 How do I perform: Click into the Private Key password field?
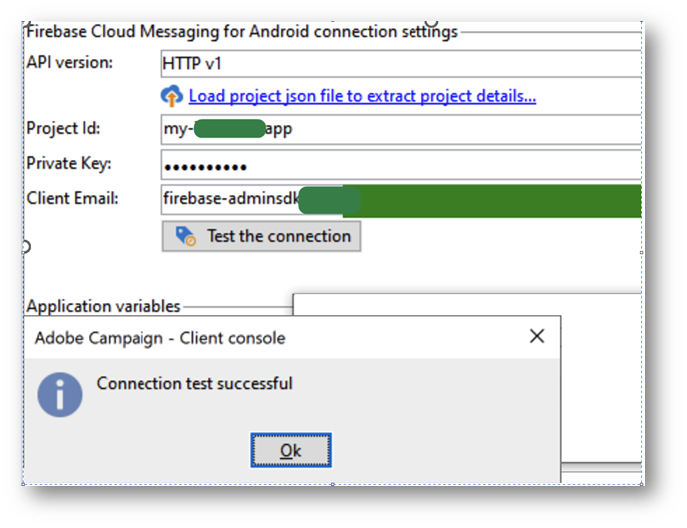point(400,164)
